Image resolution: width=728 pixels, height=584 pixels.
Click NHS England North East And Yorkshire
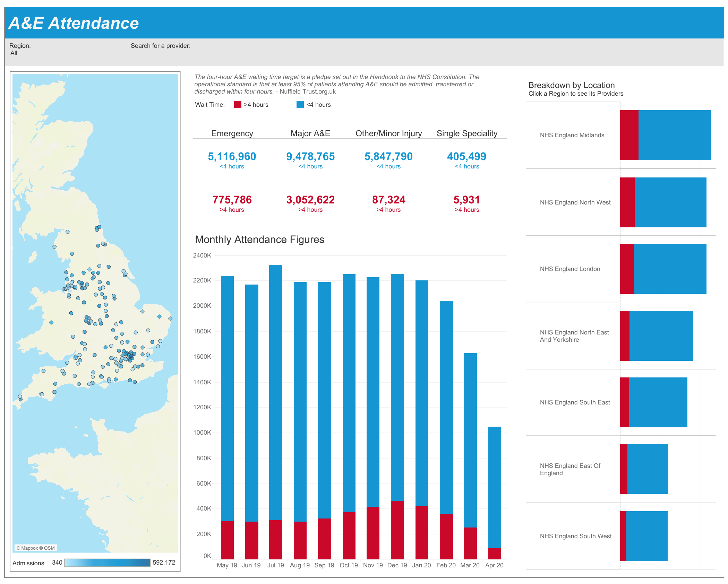pos(574,336)
